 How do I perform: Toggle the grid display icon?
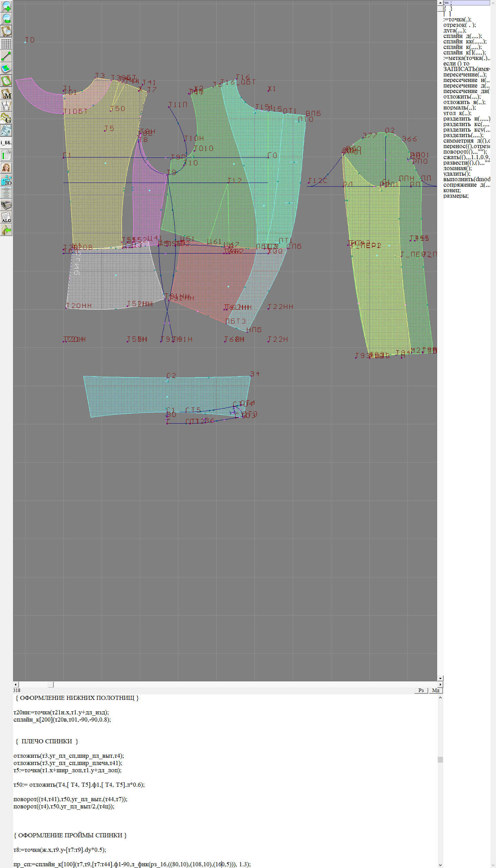(x=6, y=44)
